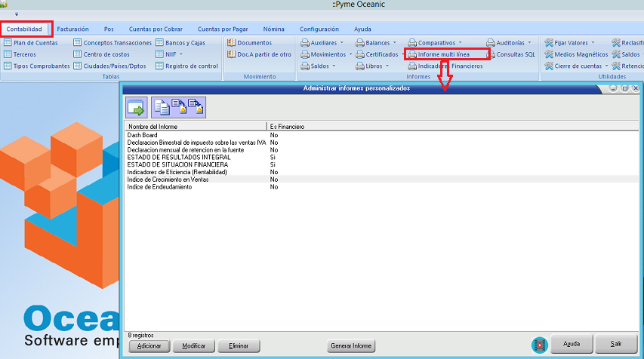Open Medios Magnéticos utility
This screenshot has width=644, height=359.
point(580,54)
